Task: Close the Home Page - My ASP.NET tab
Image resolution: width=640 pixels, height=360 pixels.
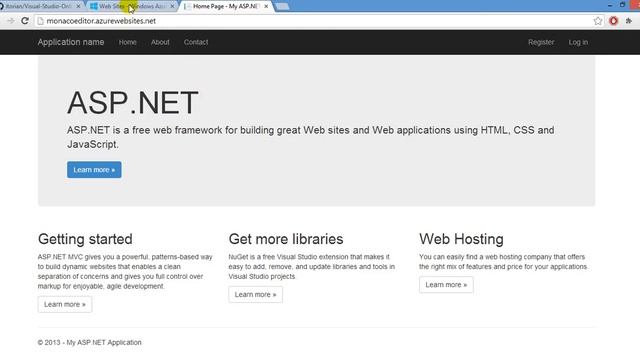Action: (x=266, y=7)
